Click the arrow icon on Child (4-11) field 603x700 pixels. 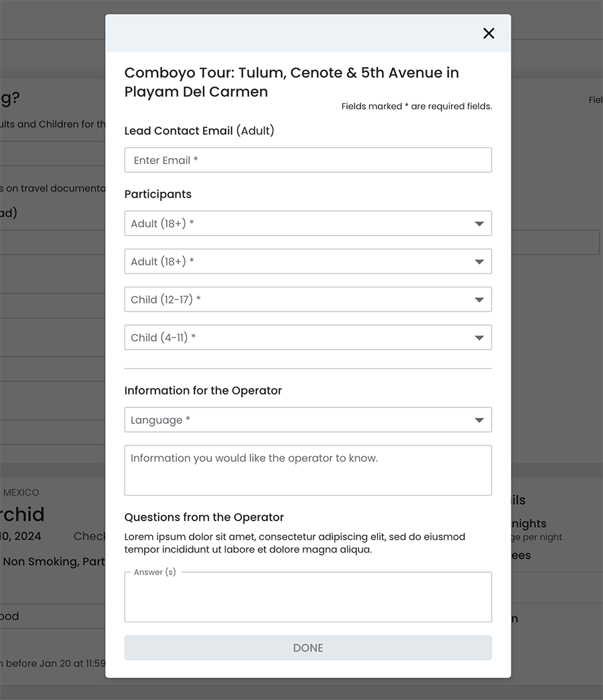[479, 338]
